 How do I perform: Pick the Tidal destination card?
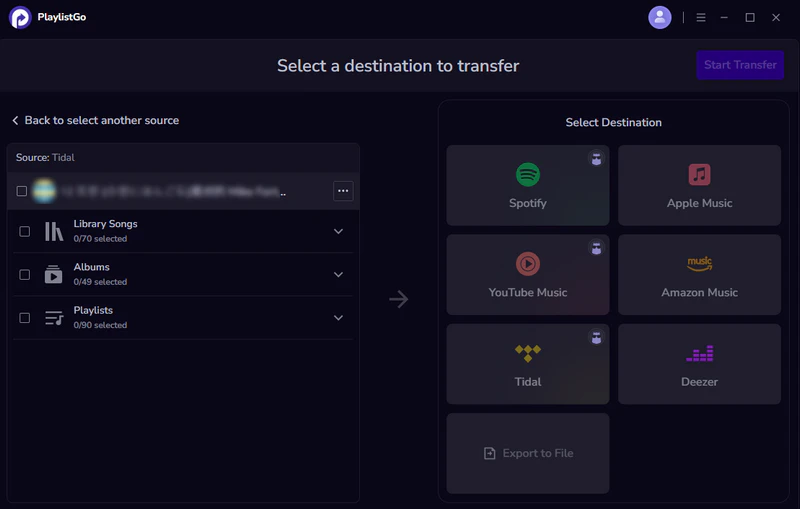tap(528, 364)
